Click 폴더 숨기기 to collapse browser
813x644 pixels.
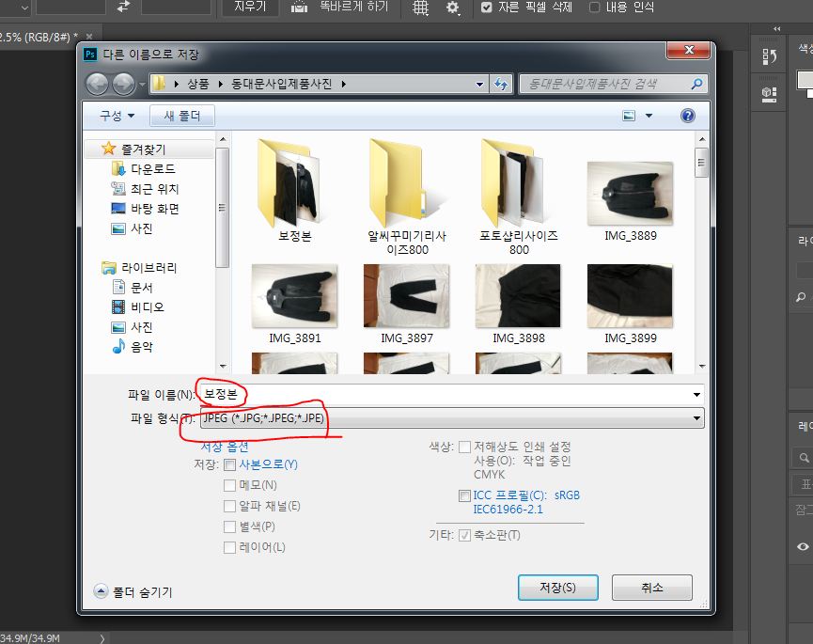[x=133, y=591]
